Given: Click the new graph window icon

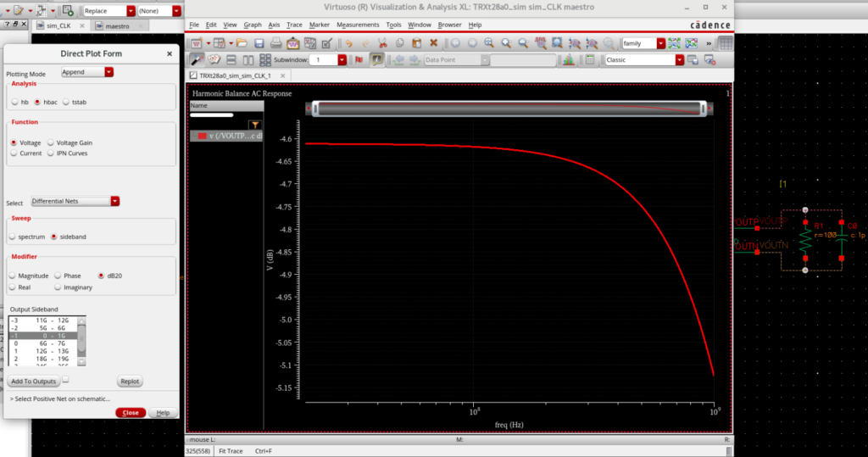Looking at the screenshot, I should click(197, 43).
